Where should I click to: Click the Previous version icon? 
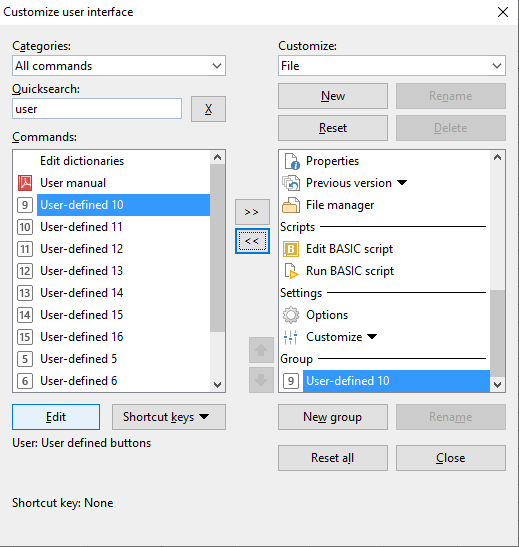tap(291, 183)
